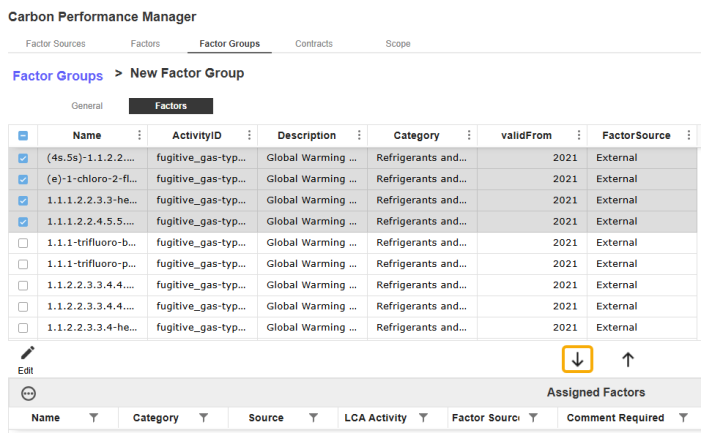Select the 1.1.2.2.3.3.4-he... name cell
The image size is (701, 433).
[x=93, y=328]
